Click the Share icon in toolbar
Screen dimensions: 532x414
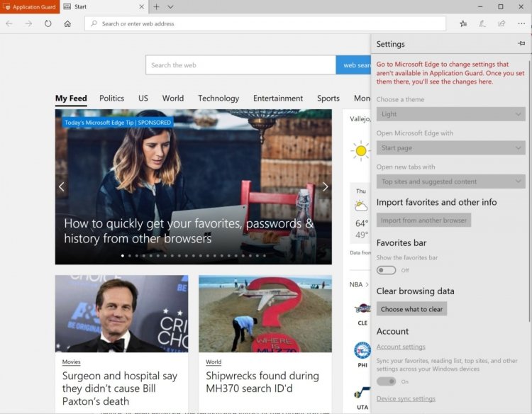pos(501,23)
